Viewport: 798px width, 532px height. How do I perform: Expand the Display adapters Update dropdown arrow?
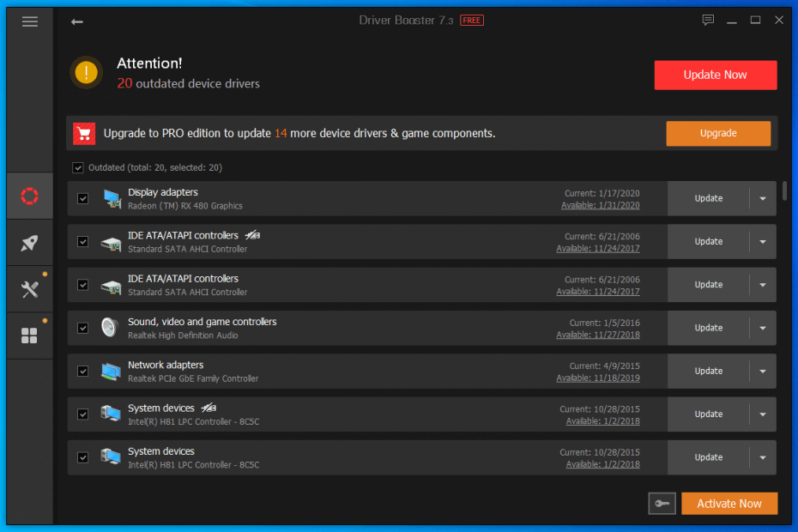click(x=763, y=198)
